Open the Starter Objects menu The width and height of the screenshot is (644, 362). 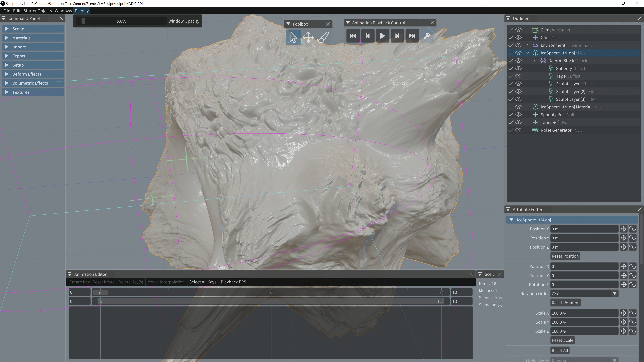tap(38, 11)
